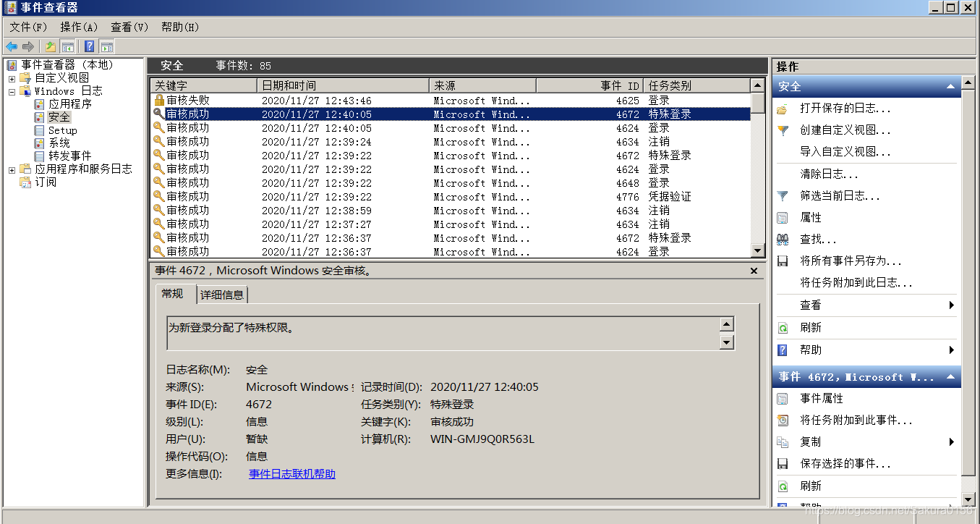Image resolution: width=980 pixels, height=524 pixels.
Task: Click the 转发事件 log icon in tree
Action: pyautogui.click(x=39, y=156)
